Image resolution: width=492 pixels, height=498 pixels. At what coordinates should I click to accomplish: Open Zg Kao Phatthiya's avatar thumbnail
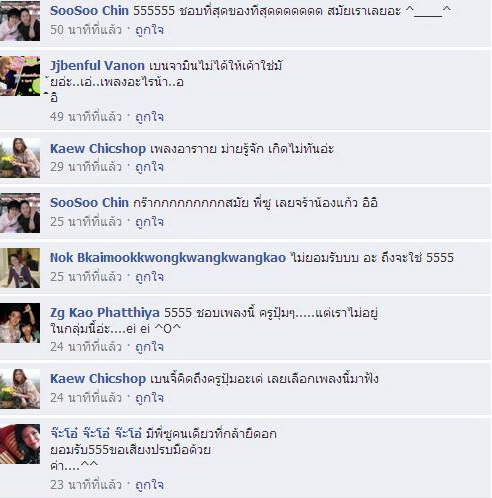tap(20, 323)
